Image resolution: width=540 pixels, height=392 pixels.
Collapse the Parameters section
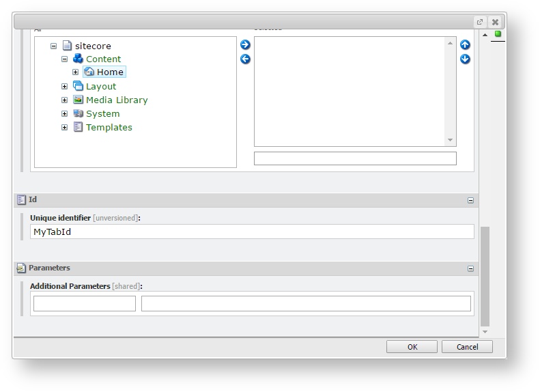(x=470, y=268)
